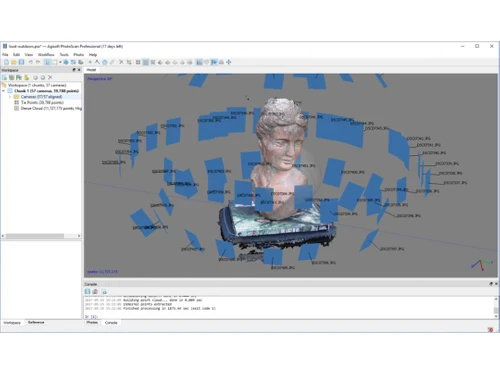Select the Resize Region tool icon
Viewport: 500px width, 375px height.
(x=73, y=62)
